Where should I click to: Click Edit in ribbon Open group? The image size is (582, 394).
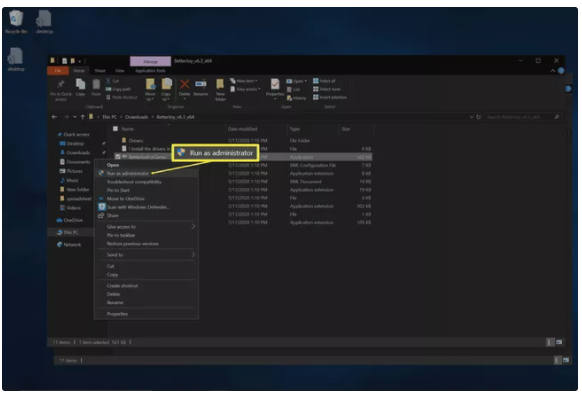pos(294,89)
